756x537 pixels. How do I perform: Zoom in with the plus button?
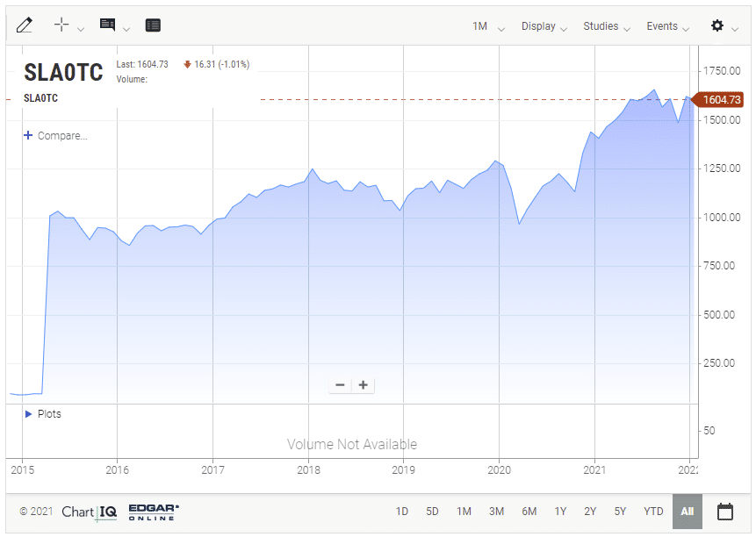tap(363, 385)
